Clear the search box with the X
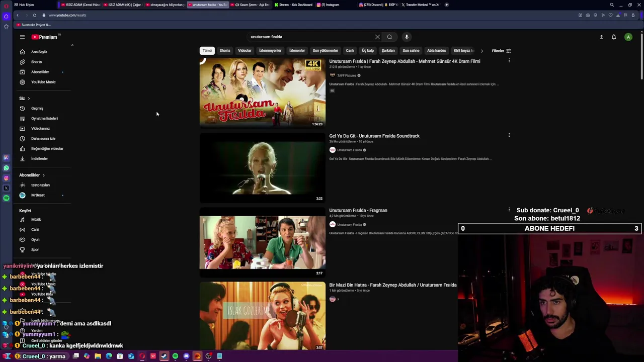The image size is (644, 362). [x=377, y=37]
